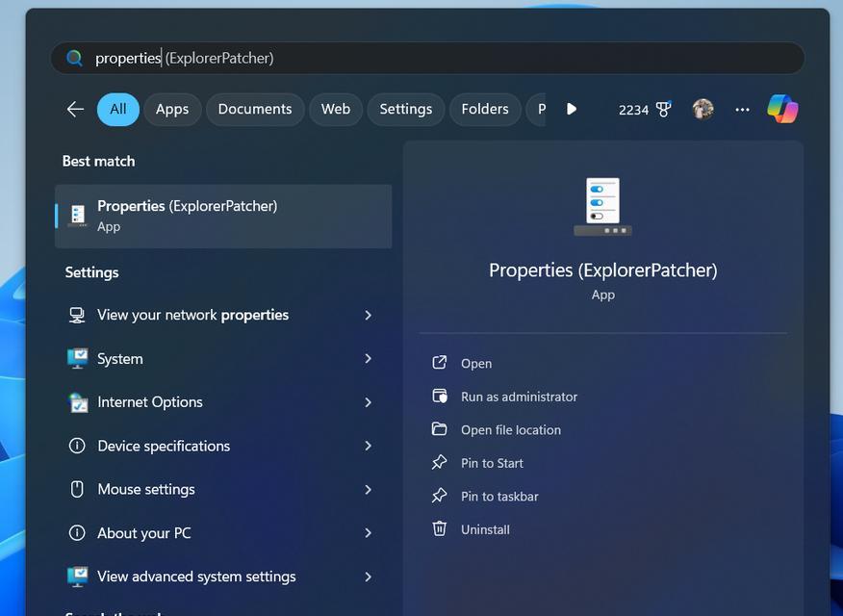The image size is (843, 616).
Task: Click the Pin to taskbar pin icon
Action: [x=439, y=496]
